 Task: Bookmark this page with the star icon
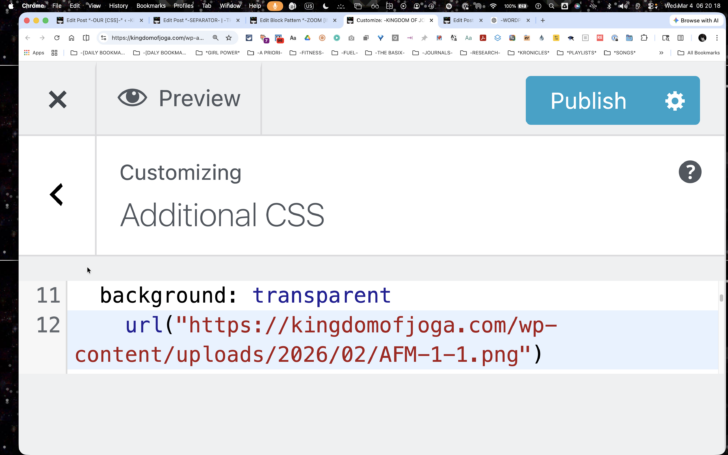coord(228,38)
